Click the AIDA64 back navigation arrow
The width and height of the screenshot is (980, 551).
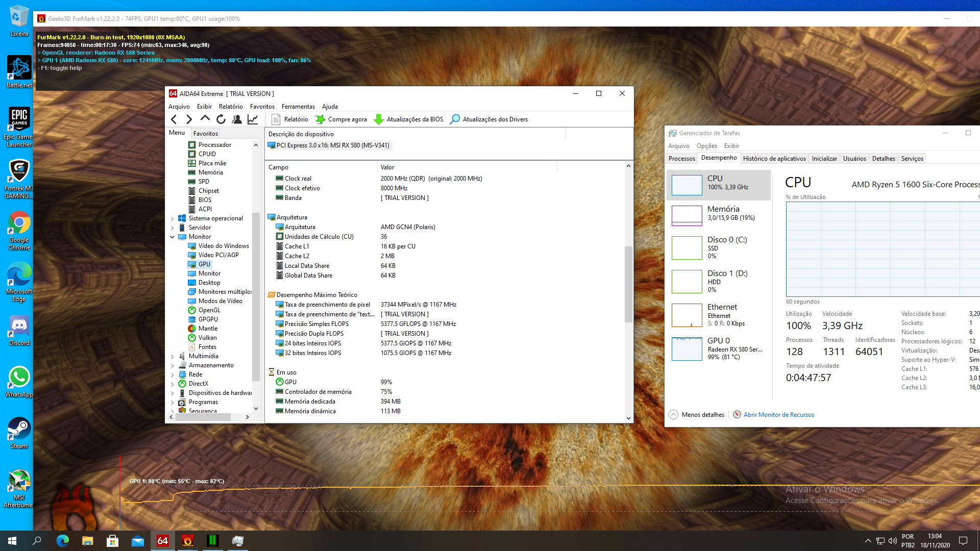pos(174,119)
